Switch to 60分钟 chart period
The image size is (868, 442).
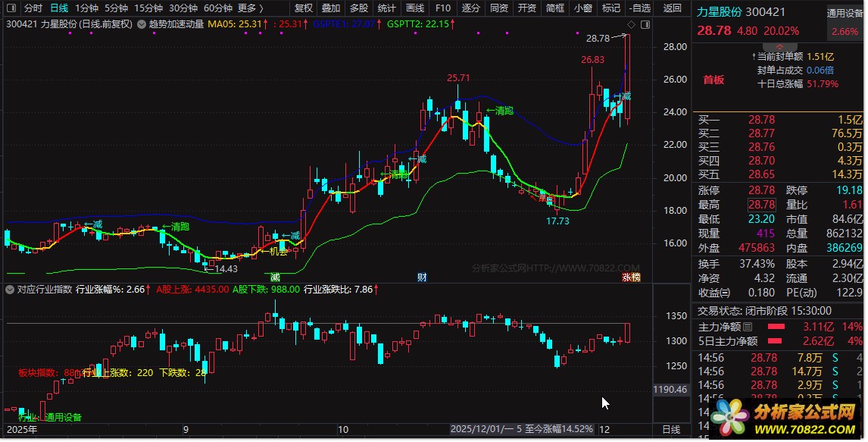click(218, 8)
